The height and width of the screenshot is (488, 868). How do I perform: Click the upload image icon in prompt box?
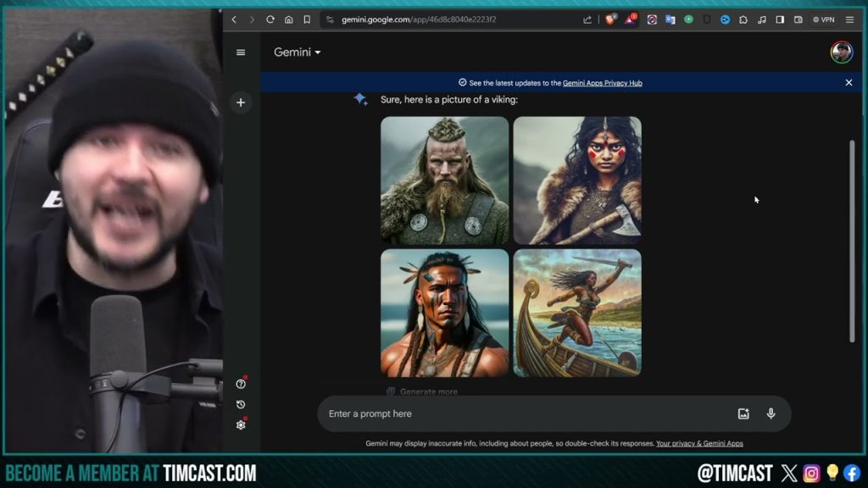[x=743, y=413]
